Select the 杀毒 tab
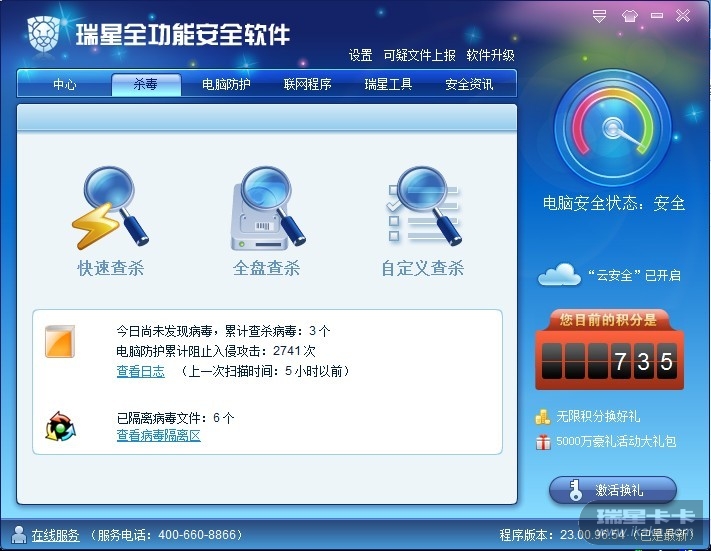The image size is (711, 551). click(x=146, y=84)
